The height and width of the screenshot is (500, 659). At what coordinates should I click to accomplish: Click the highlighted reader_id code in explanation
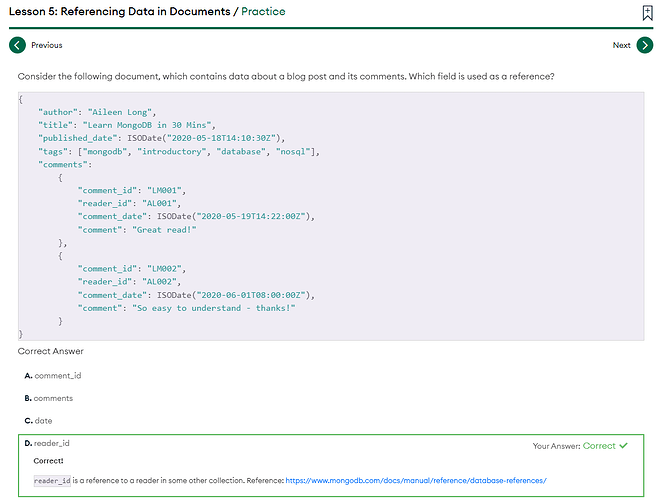52,480
